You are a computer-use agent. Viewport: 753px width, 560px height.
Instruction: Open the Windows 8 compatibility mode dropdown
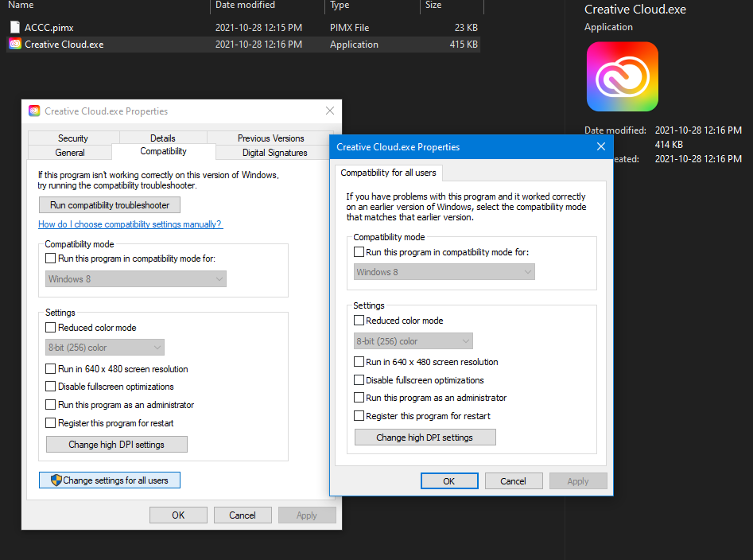click(135, 278)
